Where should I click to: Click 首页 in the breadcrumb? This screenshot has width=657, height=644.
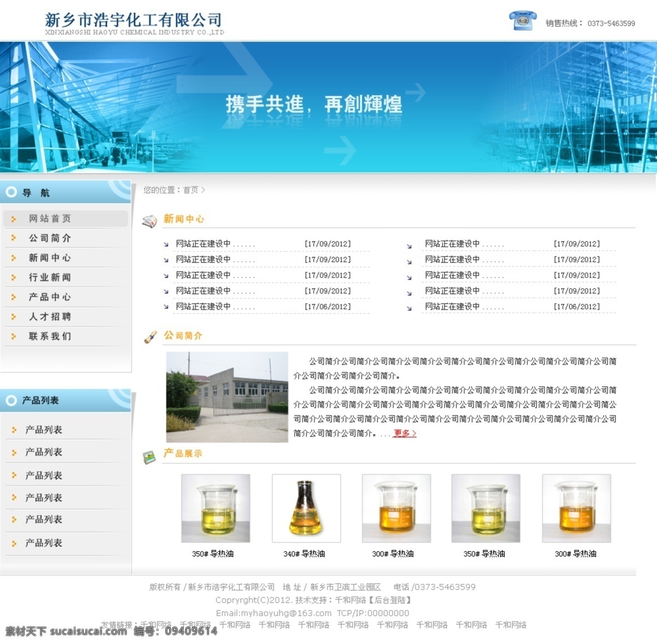point(191,190)
